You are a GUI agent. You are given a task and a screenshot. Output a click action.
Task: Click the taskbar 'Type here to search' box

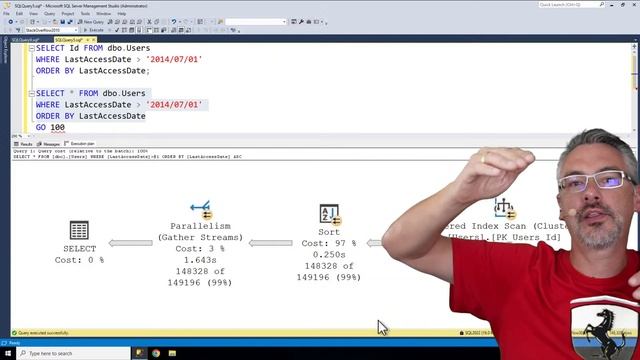coord(74,353)
